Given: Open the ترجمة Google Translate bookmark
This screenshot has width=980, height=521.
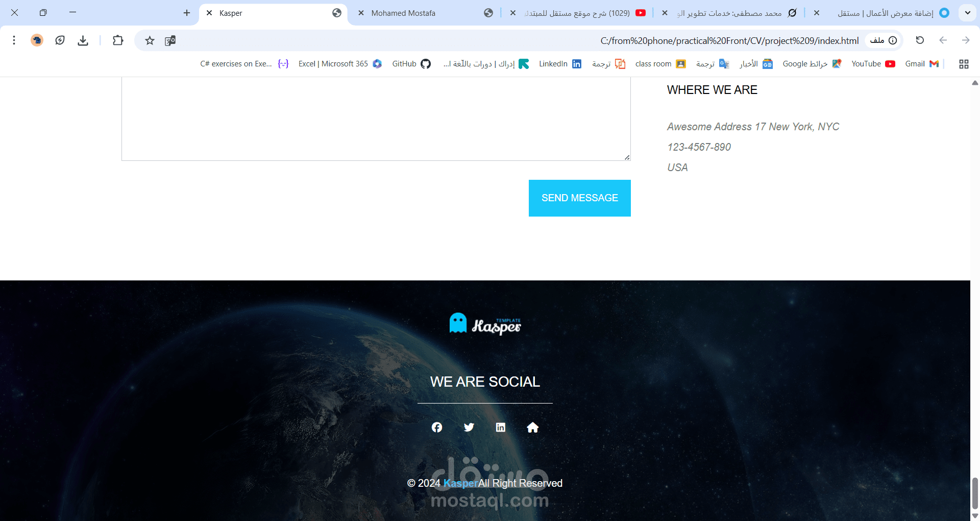Looking at the screenshot, I should click(x=713, y=64).
